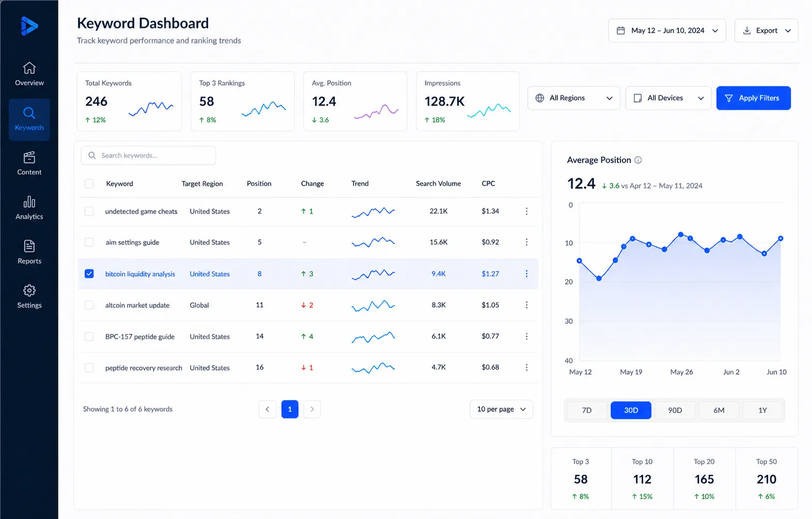Open the All Regions dropdown
Viewport: 812px width, 519px height.
pos(574,98)
